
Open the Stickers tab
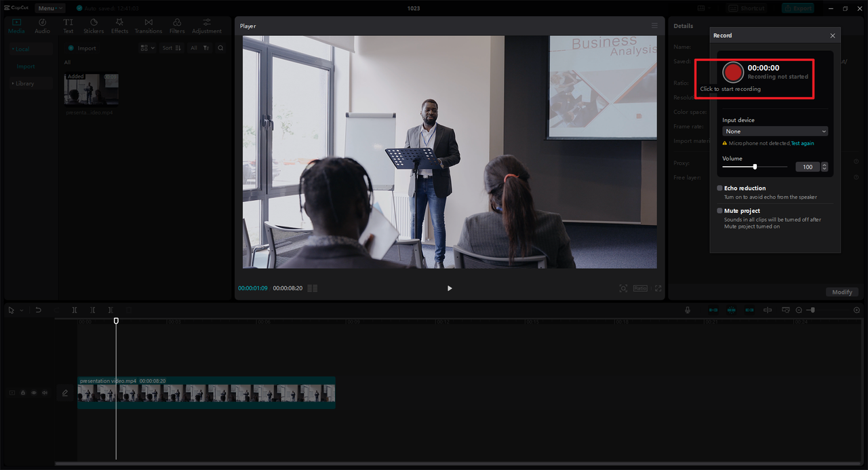pos(94,26)
